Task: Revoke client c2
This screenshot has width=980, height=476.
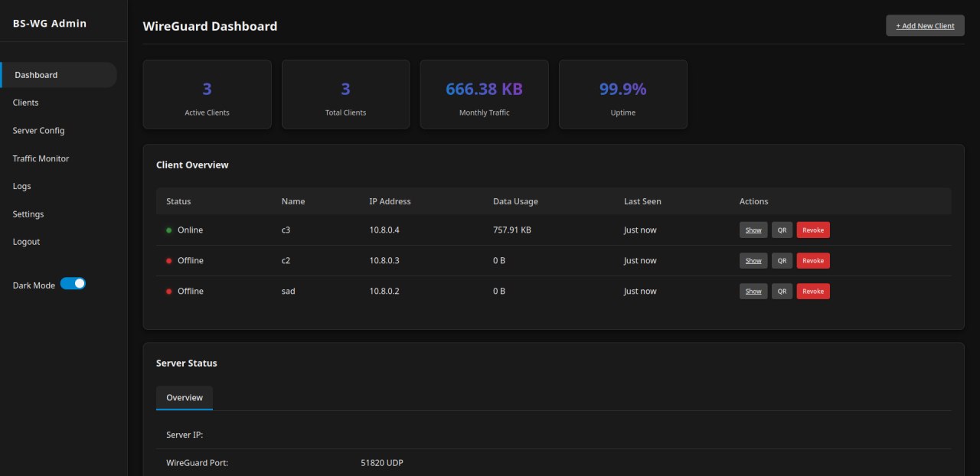Action: point(813,260)
